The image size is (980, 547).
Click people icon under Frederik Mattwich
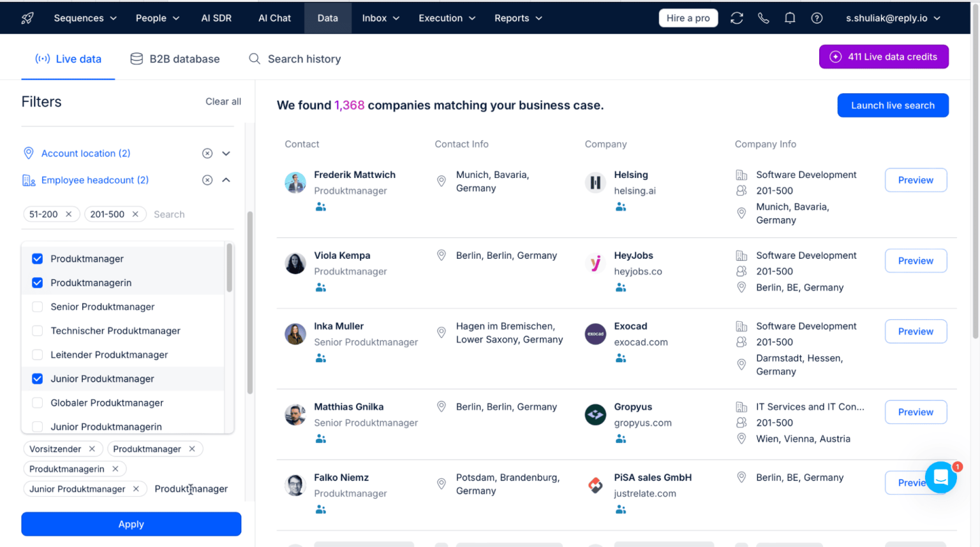[x=321, y=207]
